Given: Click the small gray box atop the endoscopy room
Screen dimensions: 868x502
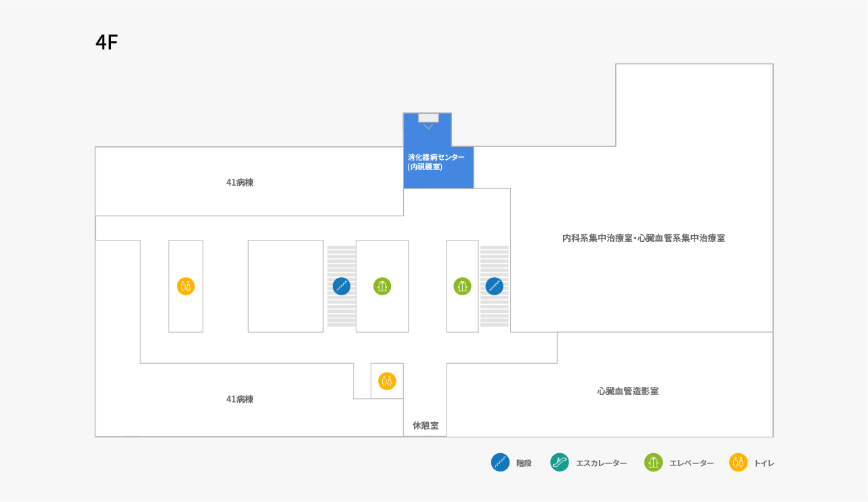Looking at the screenshot, I should coord(428,118).
